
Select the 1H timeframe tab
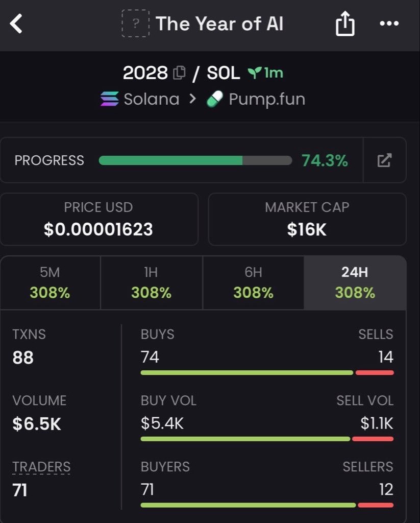tap(152, 283)
